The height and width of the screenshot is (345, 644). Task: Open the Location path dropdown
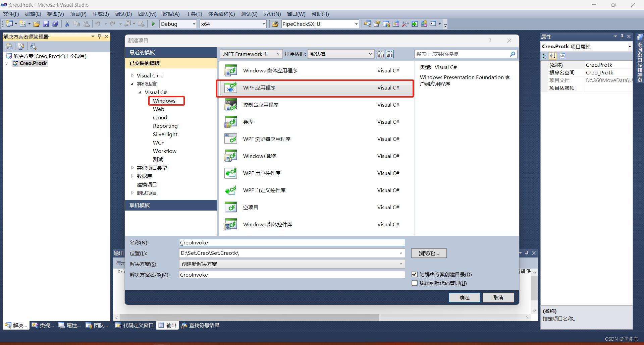pyautogui.click(x=401, y=253)
